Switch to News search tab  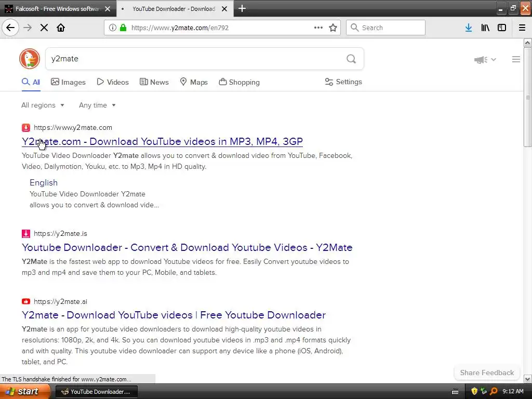(154, 82)
